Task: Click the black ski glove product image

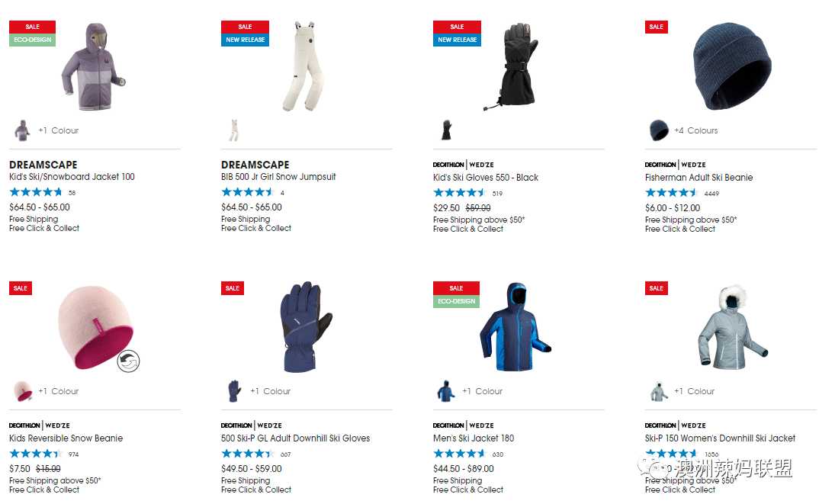Action: point(512,66)
